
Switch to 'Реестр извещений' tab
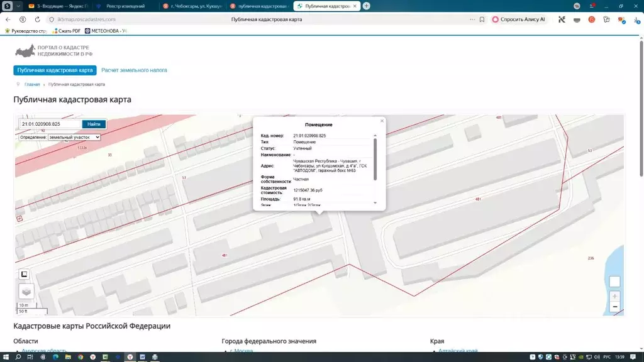pos(125,6)
